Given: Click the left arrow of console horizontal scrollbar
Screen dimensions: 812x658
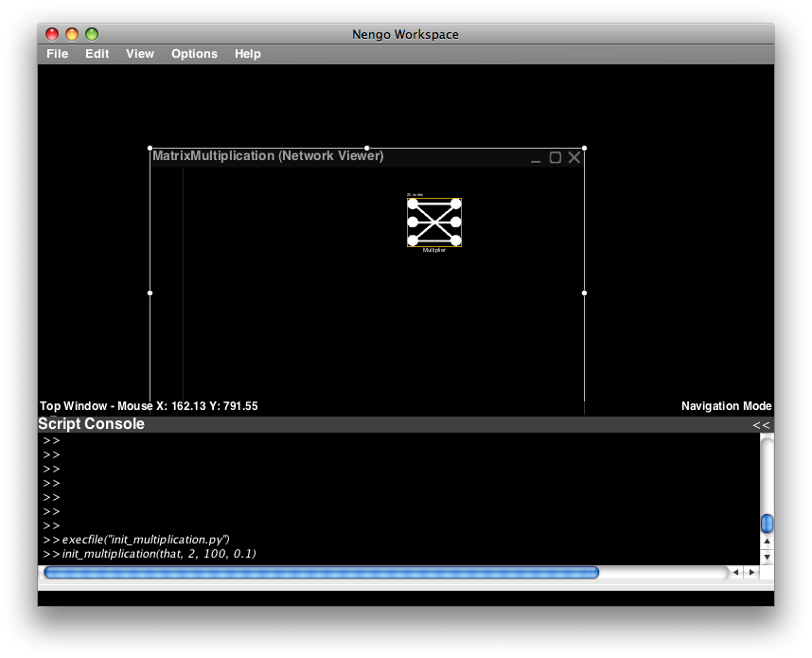Looking at the screenshot, I should coord(735,573).
